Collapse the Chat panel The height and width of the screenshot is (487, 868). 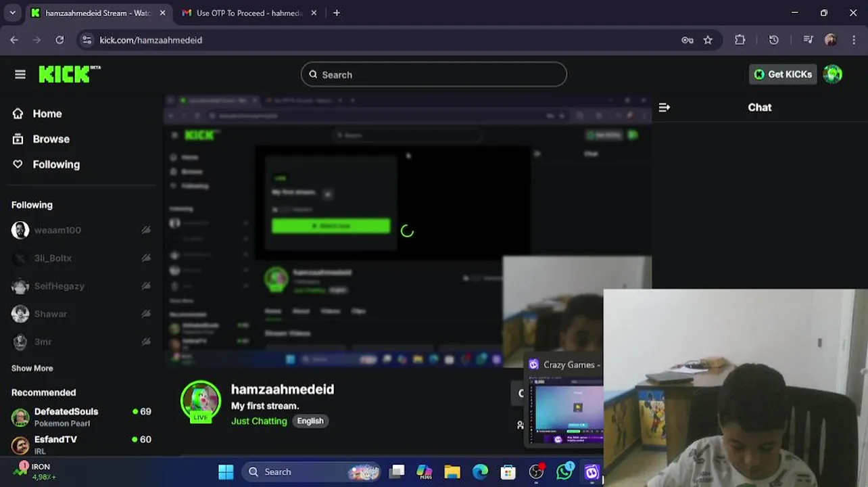coord(664,107)
